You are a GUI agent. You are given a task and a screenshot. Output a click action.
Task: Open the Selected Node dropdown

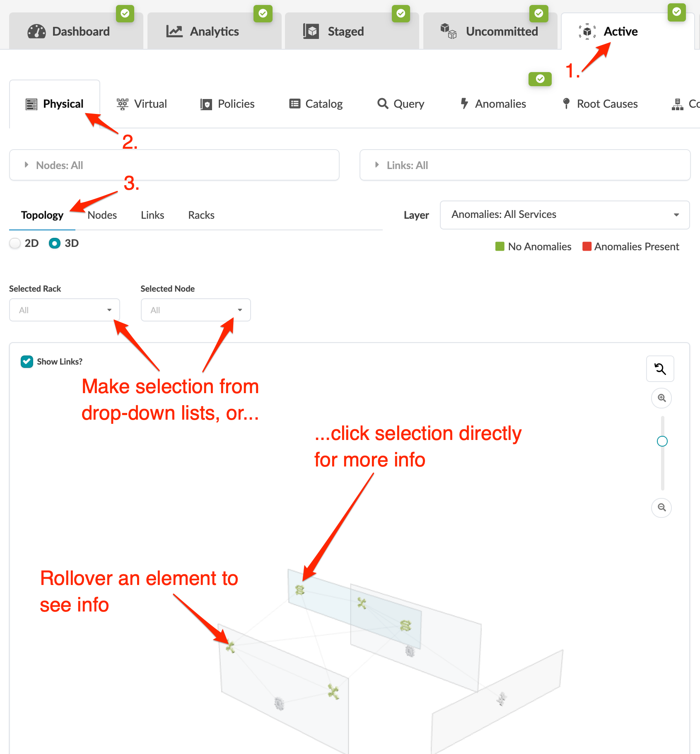[196, 310]
